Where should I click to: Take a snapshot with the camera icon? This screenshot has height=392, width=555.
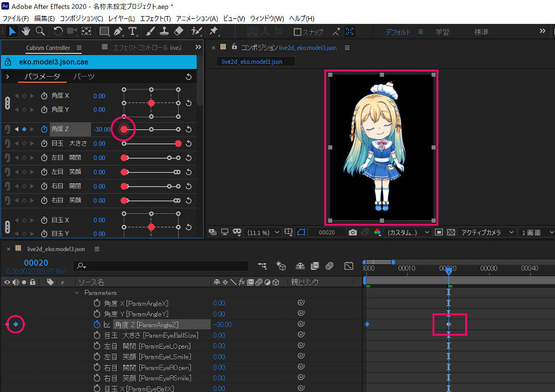tap(352, 232)
